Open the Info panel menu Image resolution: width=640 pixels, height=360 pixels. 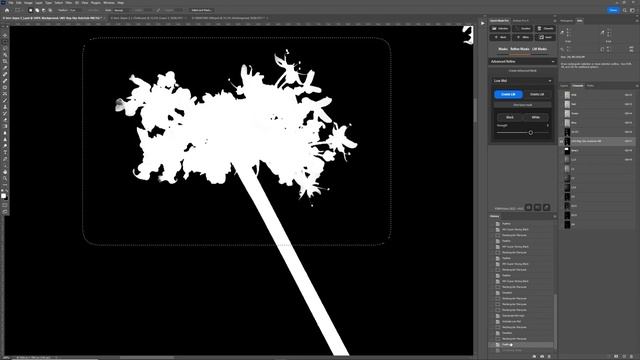point(637,21)
